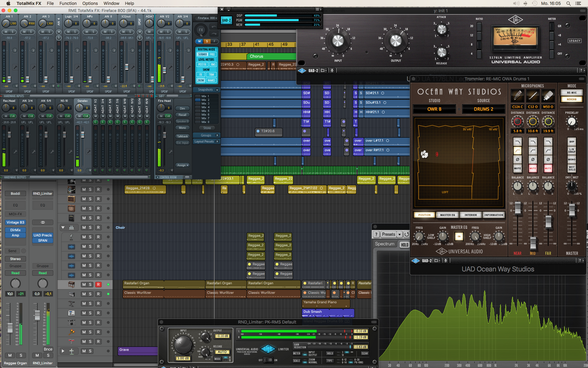Viewport: 588px width, 368px height.
Task: Click the MASTER fader in Ocean Way Studios
Action: click(x=572, y=211)
